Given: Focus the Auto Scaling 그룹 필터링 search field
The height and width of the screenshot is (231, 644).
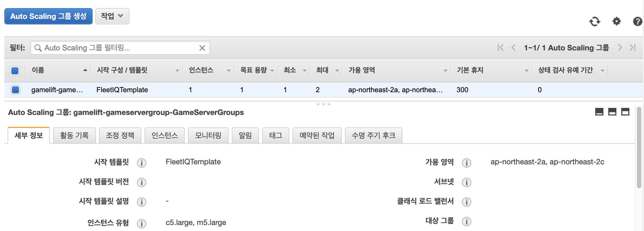Looking at the screenshot, I should pos(120,48).
